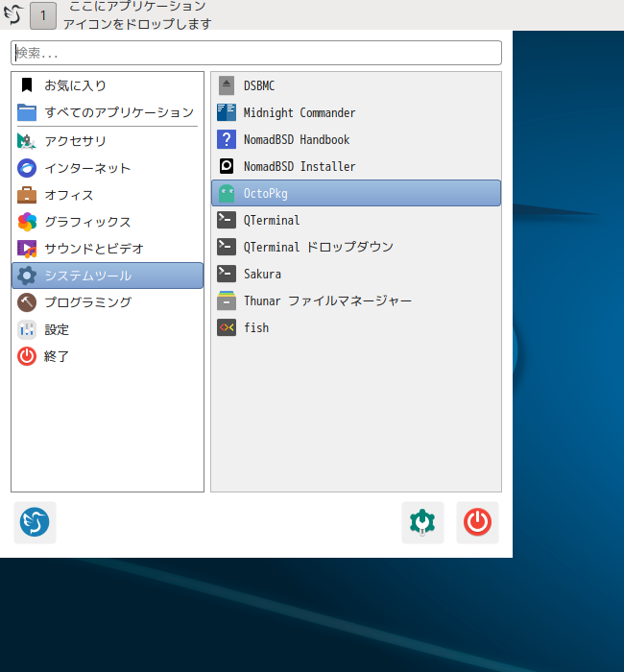624x672 pixels.
Task: Open Thunar ファイルマネージャー text entry
Action: click(328, 300)
